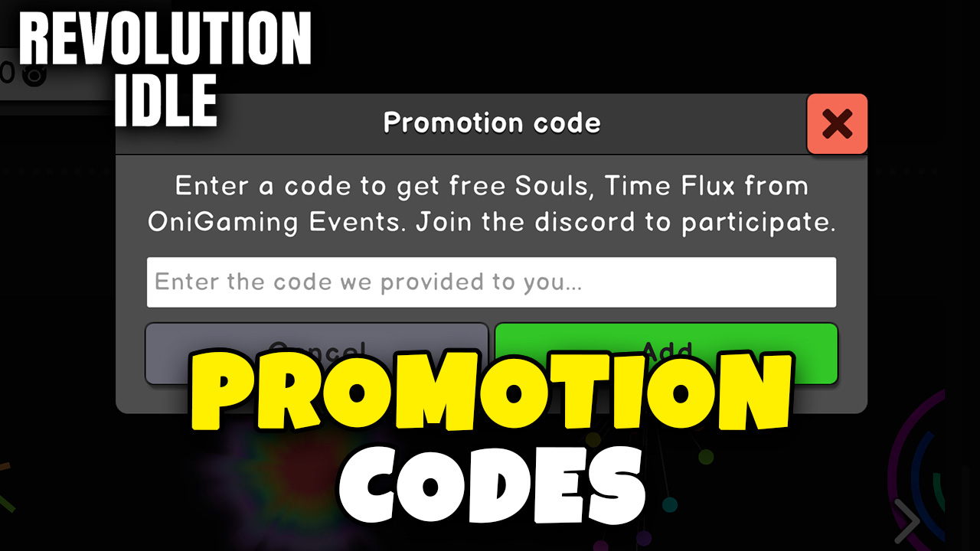Click the gray Cancel button
This screenshot has height=551, width=980.
point(316,353)
